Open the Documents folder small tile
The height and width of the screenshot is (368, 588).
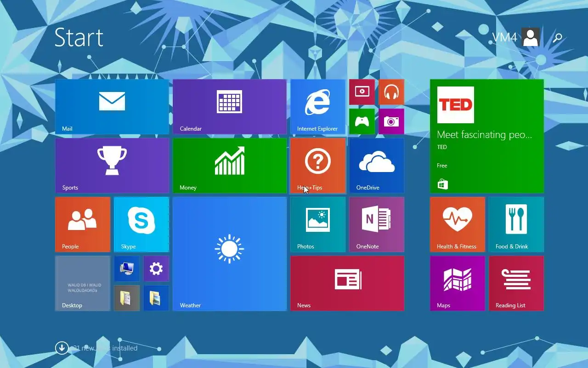127,298
